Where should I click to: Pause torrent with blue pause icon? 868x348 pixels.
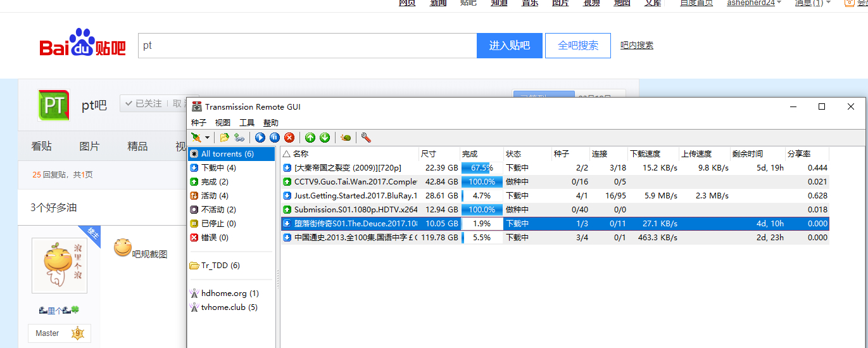click(274, 137)
